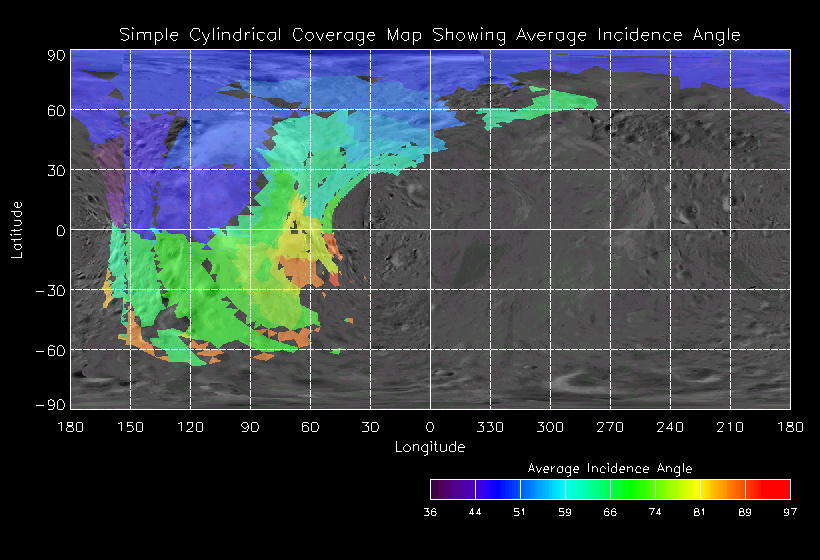The width and height of the screenshot is (820, 560).
Task: Click the color bar value 81
Action: tap(699, 512)
